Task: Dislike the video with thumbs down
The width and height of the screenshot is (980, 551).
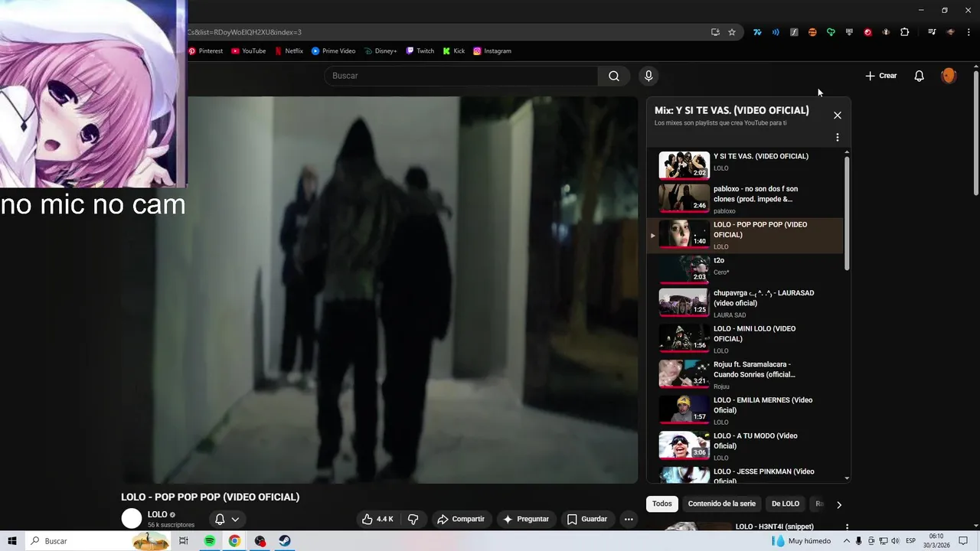Action: point(413,519)
